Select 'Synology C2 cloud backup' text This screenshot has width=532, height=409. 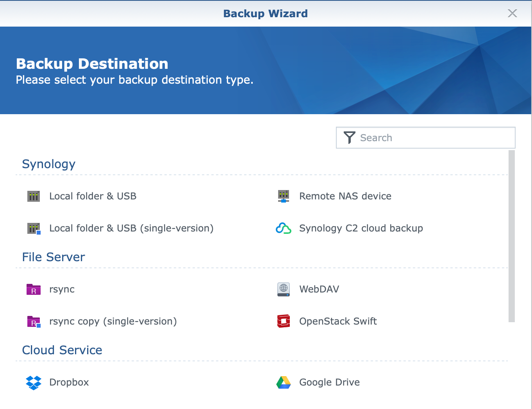tap(361, 228)
